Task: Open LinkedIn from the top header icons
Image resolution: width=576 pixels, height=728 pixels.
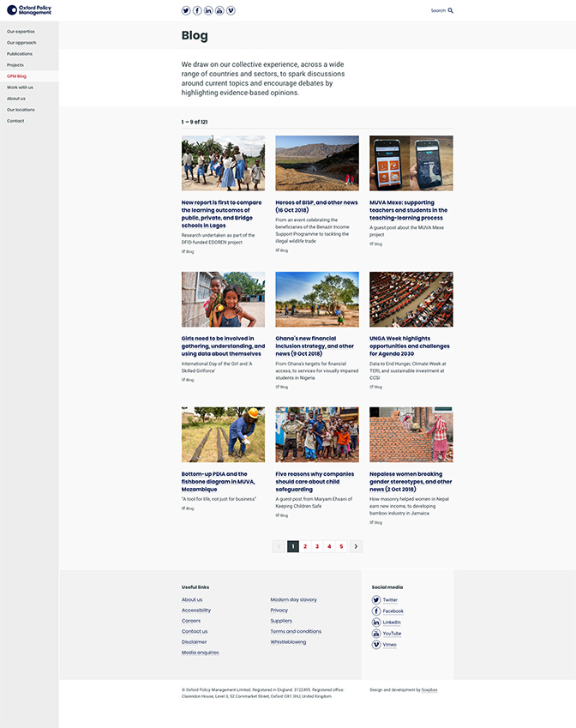Action: click(208, 10)
